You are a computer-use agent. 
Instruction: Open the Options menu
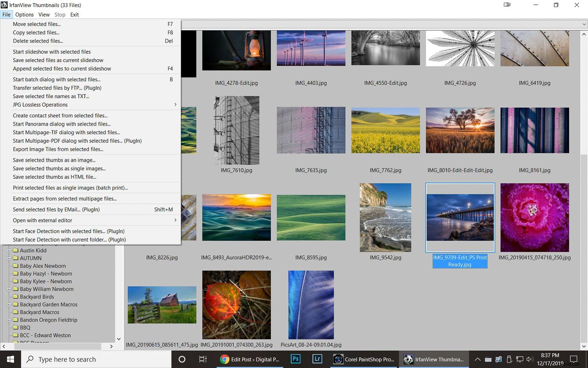tap(24, 15)
